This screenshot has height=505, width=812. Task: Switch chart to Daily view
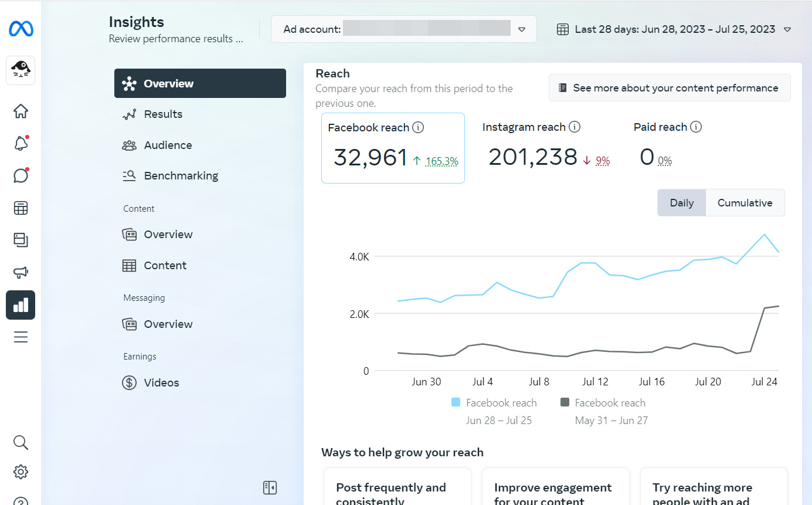682,203
